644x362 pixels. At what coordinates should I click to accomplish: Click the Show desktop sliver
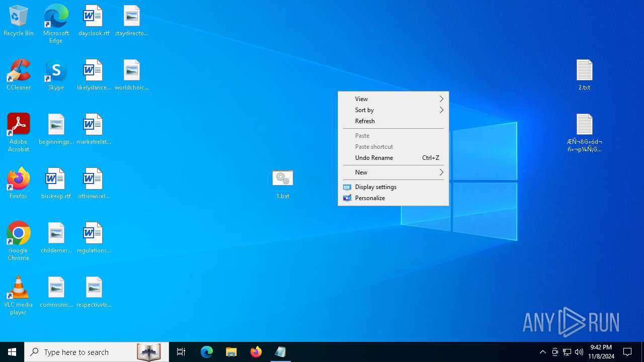coord(642,352)
